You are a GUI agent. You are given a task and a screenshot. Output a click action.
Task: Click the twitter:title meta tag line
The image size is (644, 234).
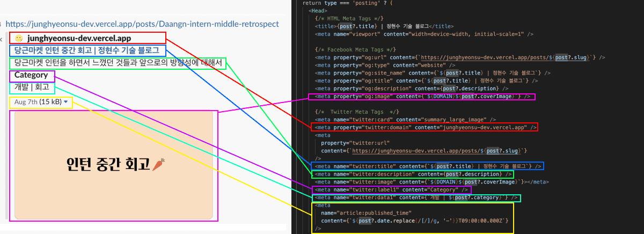428,166
